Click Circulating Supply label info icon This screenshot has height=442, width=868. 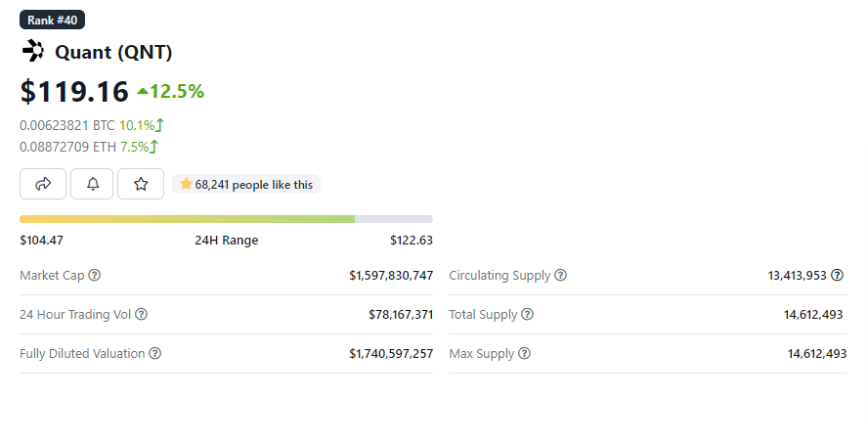561,276
